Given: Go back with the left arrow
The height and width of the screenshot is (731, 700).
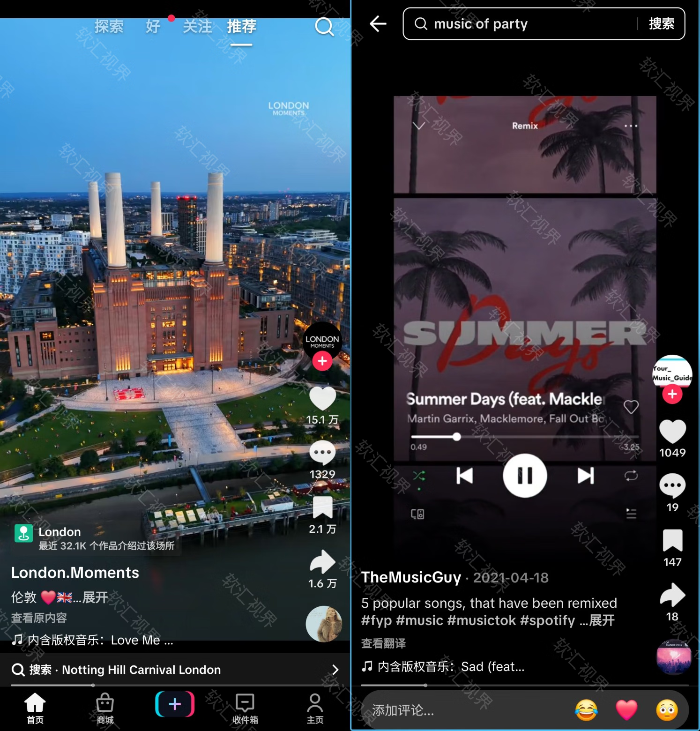Looking at the screenshot, I should point(378,23).
